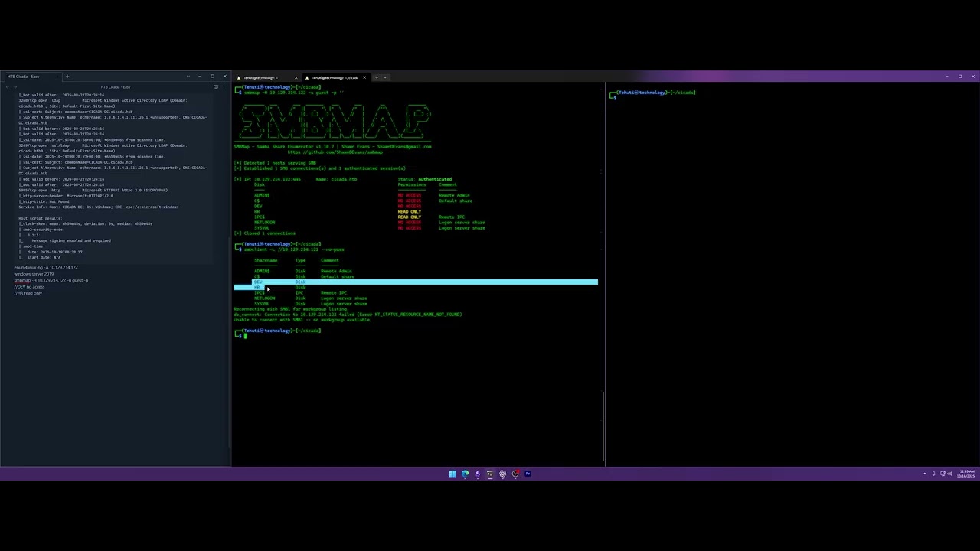Click the '//DEV no access' note line

tap(29, 287)
